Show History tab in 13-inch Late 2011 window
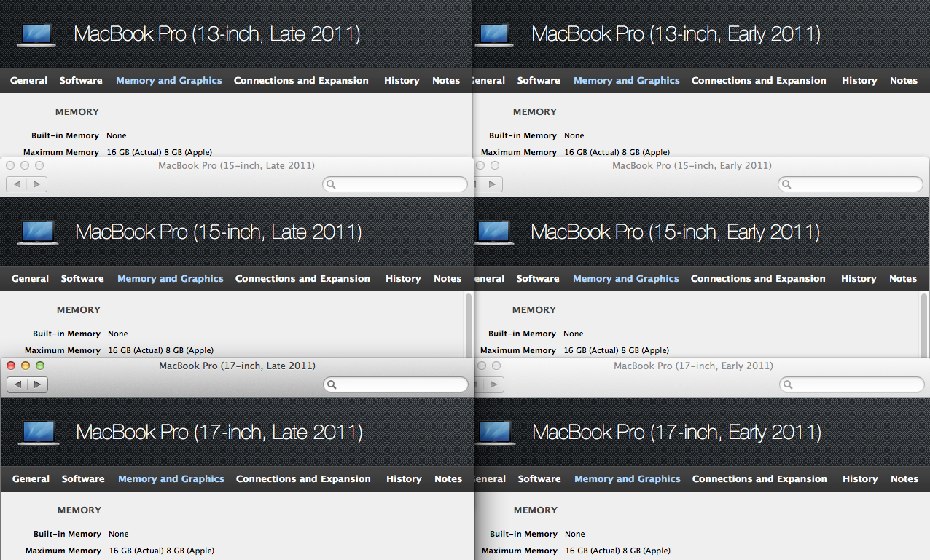The height and width of the screenshot is (560, 930). click(x=402, y=81)
